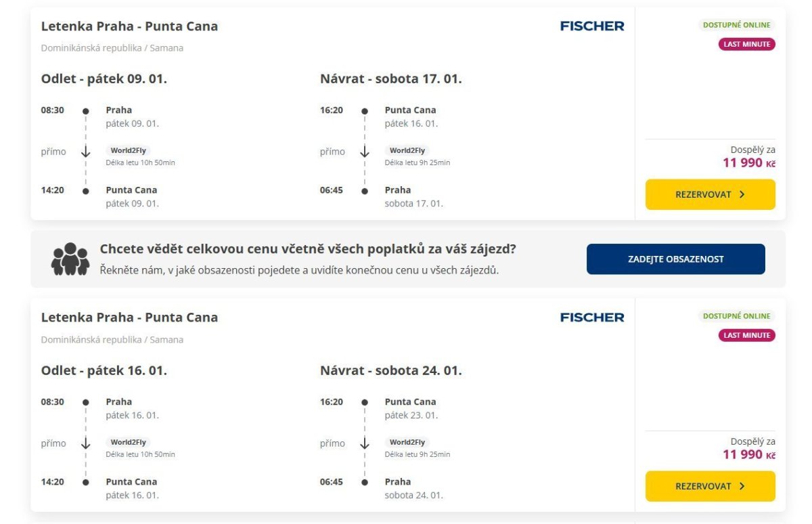Viewport: 812px width, 524px height.
Task: Click the down arrow of the return flight to Praha on 24. 01.
Action: [365, 443]
